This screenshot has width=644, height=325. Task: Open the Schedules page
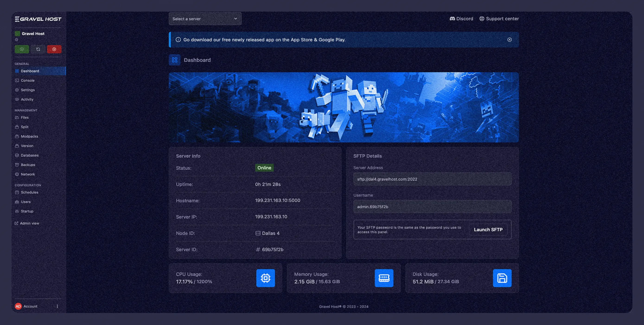pos(39,192)
